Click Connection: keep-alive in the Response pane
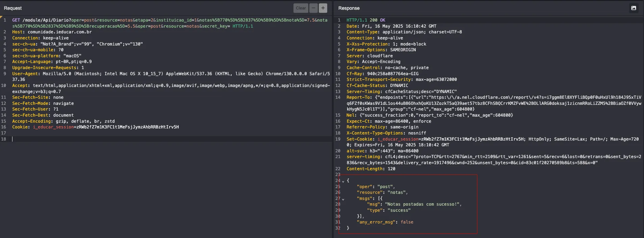 [375, 38]
